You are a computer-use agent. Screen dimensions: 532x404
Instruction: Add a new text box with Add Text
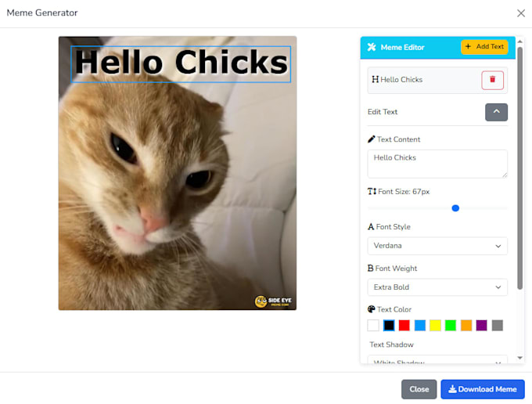(x=484, y=47)
